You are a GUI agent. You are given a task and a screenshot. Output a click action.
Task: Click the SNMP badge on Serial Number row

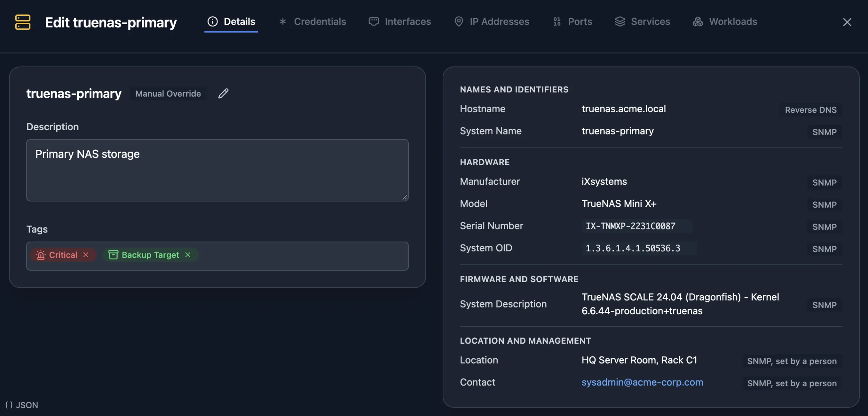tap(824, 226)
